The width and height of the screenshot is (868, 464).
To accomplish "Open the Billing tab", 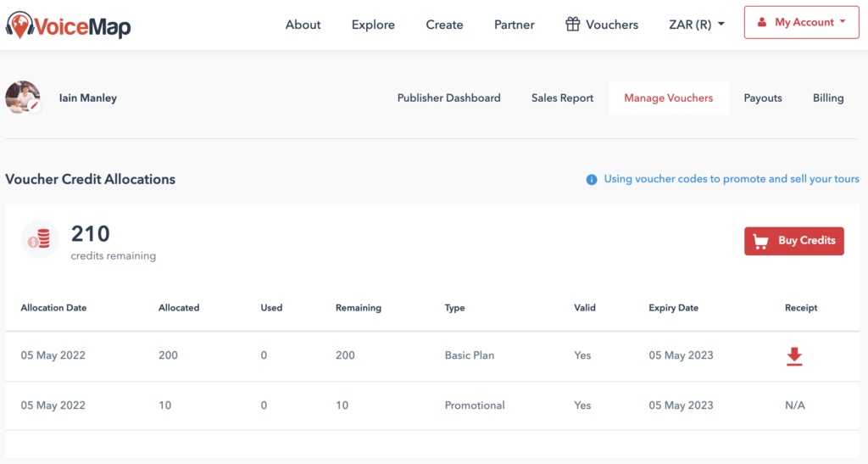I will pos(827,98).
